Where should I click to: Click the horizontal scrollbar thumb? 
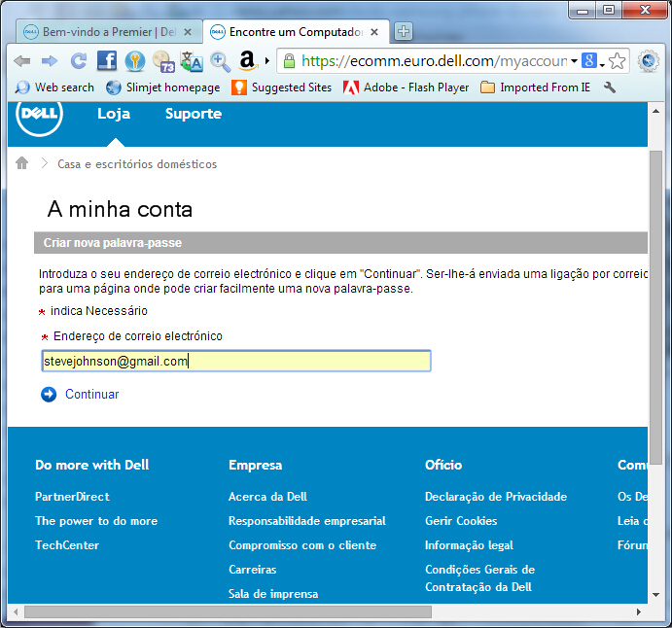tap(228, 612)
